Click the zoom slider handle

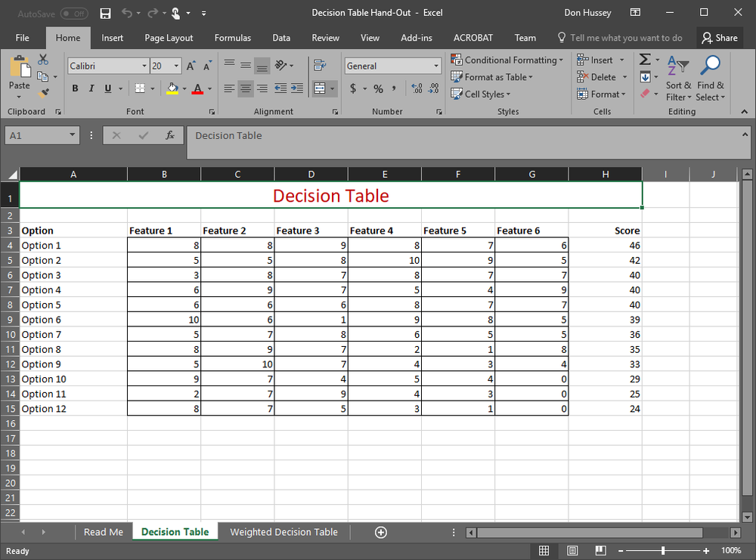[663, 550]
